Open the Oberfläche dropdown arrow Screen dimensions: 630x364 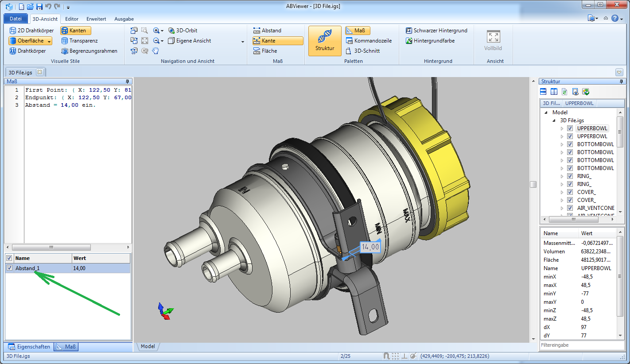[x=49, y=41]
